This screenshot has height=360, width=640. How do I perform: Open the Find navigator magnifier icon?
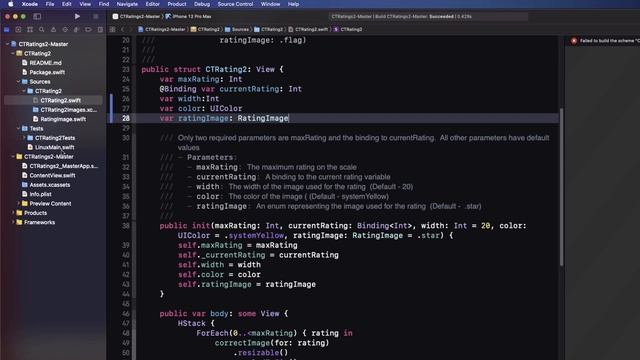coord(42,29)
